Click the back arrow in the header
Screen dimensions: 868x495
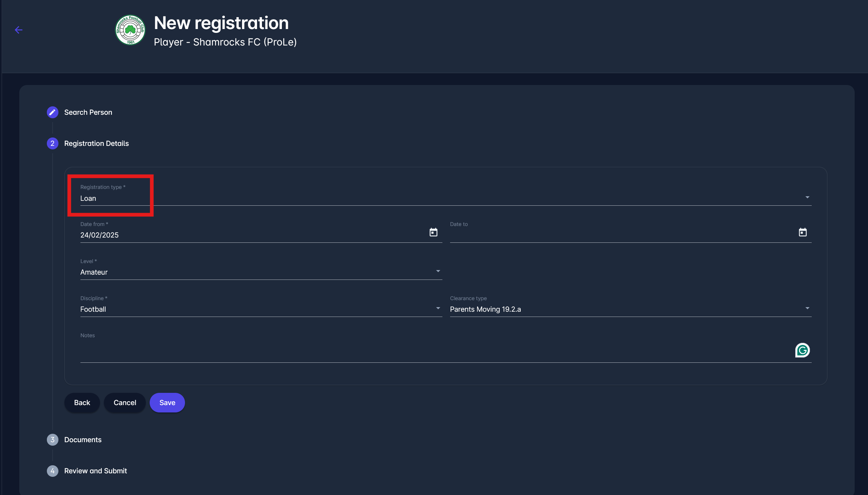pos(19,30)
